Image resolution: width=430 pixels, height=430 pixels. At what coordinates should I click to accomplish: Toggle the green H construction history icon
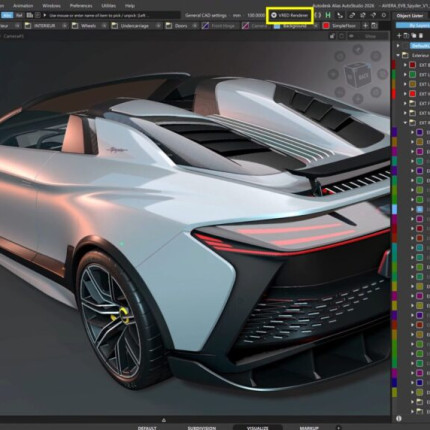tap(328, 15)
